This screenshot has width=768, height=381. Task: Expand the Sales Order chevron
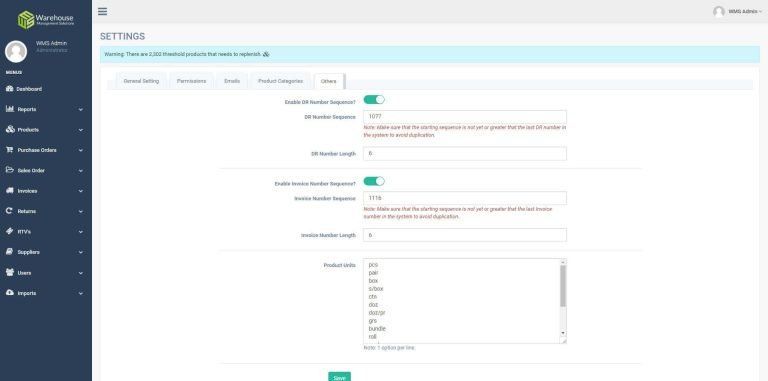point(81,171)
